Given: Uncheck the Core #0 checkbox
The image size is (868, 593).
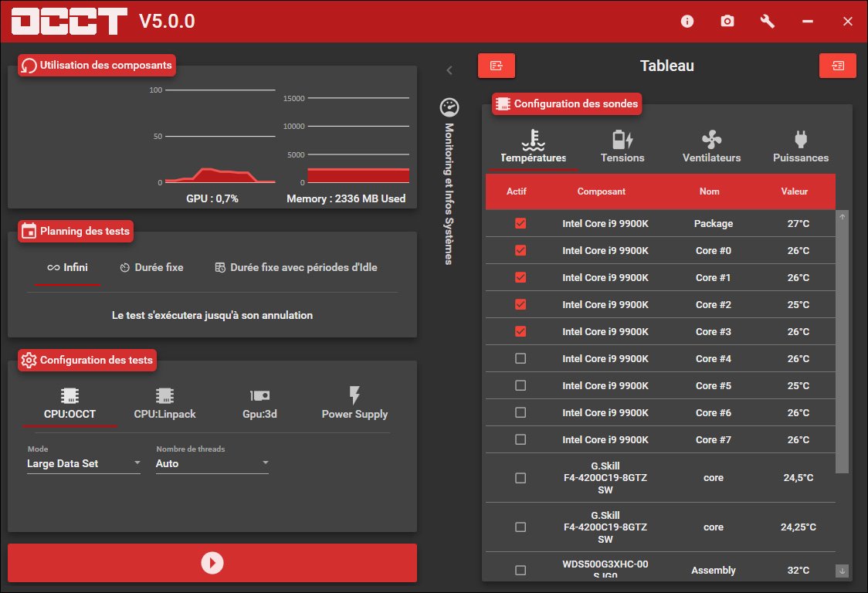Looking at the screenshot, I should [x=520, y=250].
